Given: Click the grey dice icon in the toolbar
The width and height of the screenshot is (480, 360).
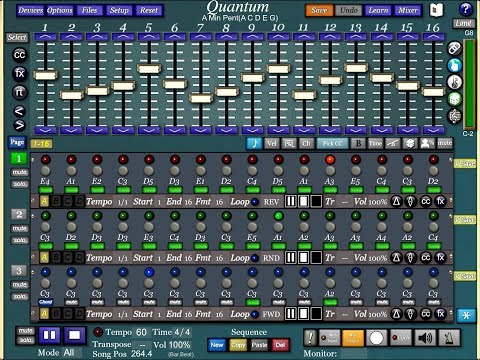Looking at the screenshot, I should (x=410, y=143).
